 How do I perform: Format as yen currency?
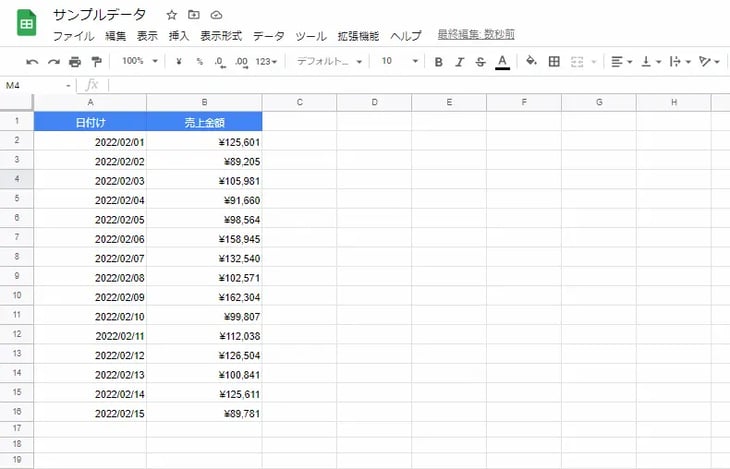[178, 62]
